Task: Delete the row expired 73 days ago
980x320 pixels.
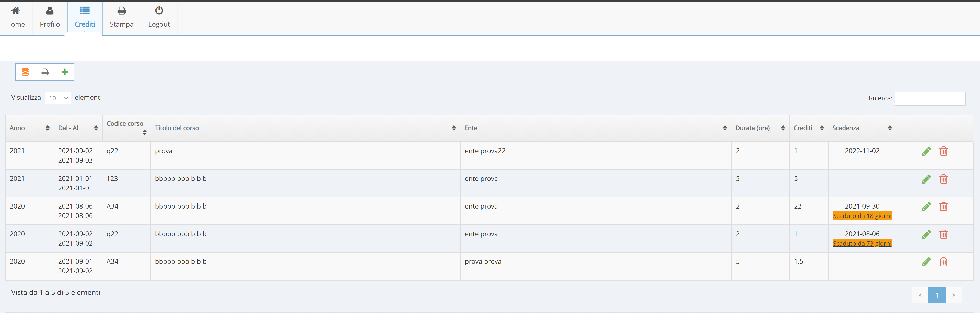Action: [943, 234]
